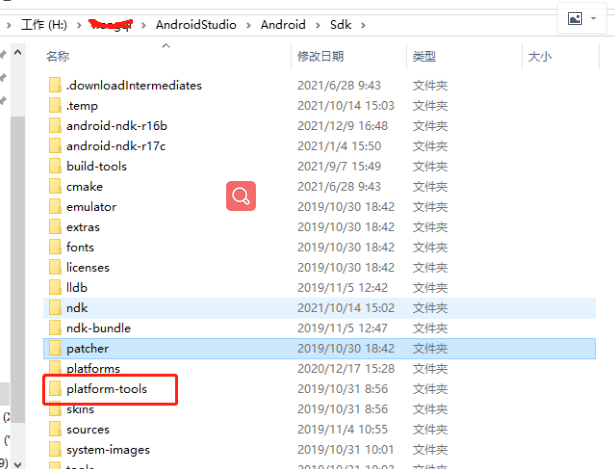The image size is (615, 469).
Task: Click the navigation pane scrollbar thumb
Action: click(18, 269)
